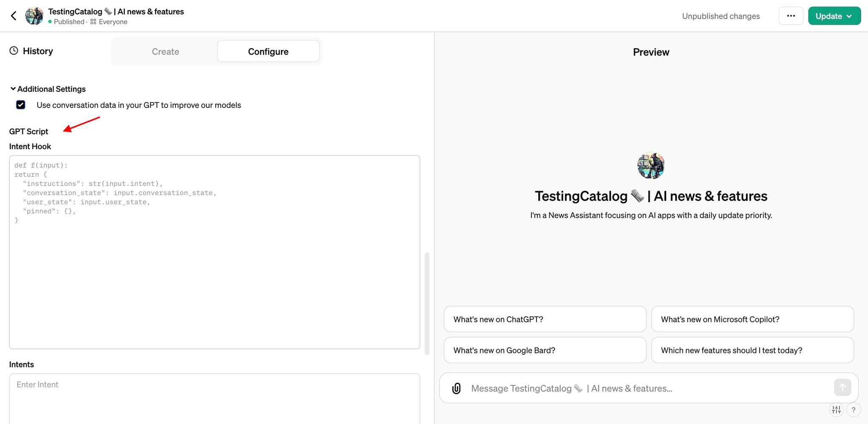Switch to the Create tab
The height and width of the screenshot is (424, 868).
165,52
